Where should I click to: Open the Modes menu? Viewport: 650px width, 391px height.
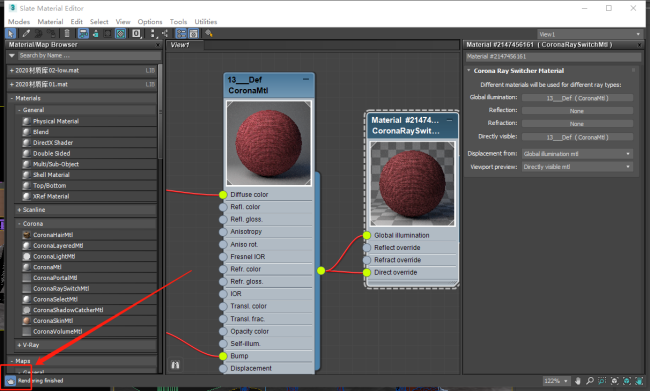click(19, 22)
